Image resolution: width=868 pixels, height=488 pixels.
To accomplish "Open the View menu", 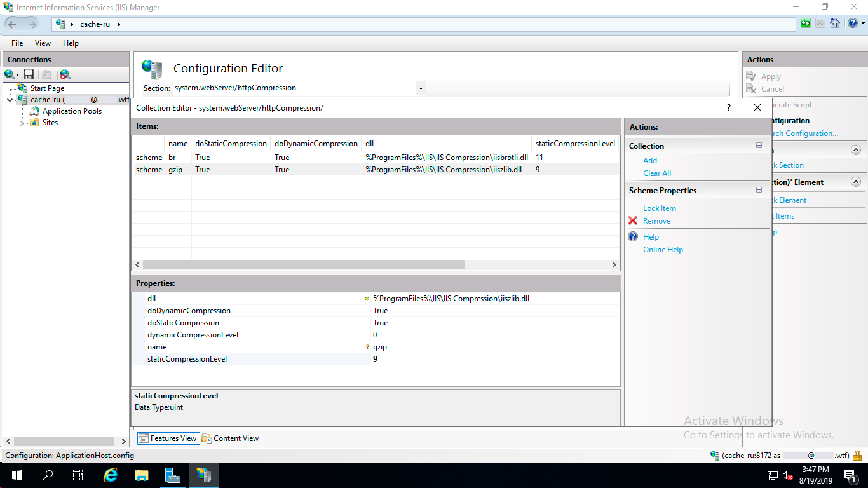I will (43, 43).
